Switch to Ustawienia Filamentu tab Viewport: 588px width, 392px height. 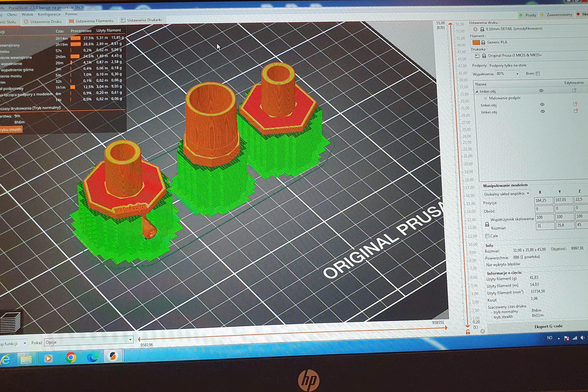pyautogui.click(x=91, y=21)
